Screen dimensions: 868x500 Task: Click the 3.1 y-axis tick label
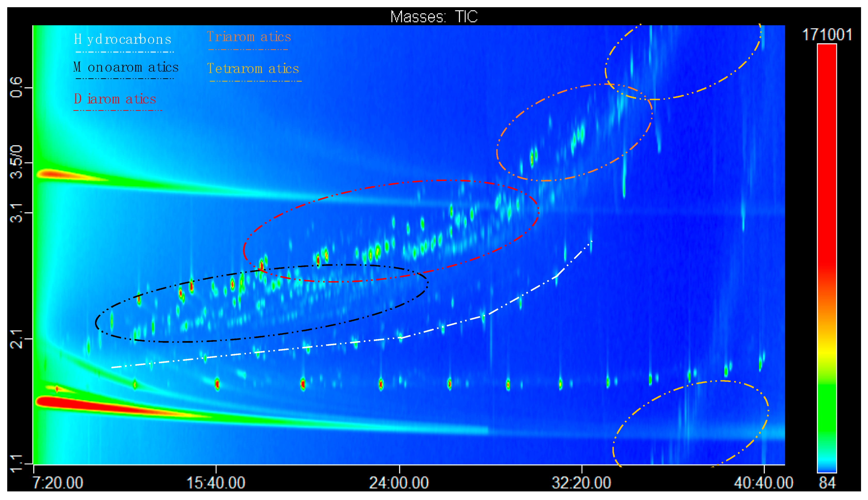click(16, 213)
